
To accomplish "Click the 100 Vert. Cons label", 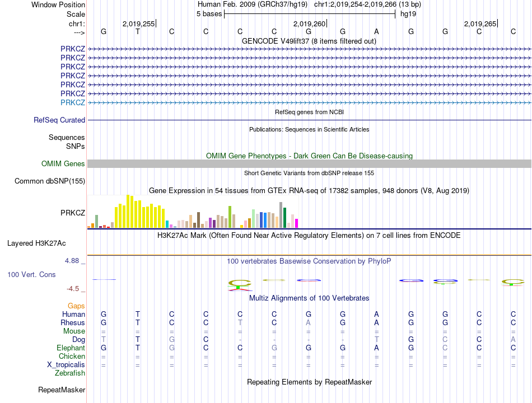I will point(31,274).
